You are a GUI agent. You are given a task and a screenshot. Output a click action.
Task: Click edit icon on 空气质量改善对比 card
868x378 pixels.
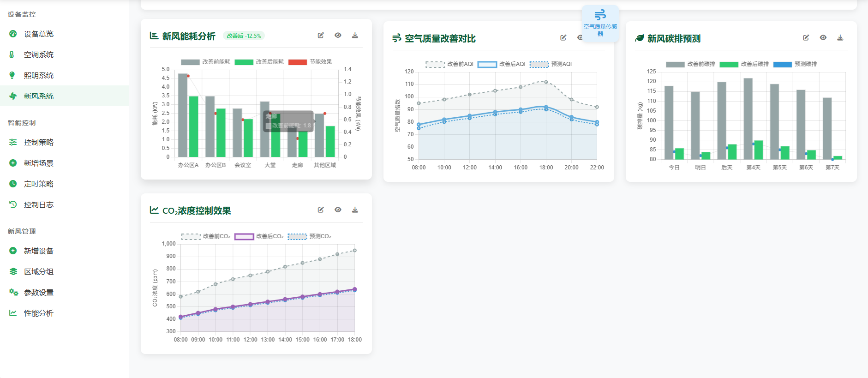click(563, 38)
